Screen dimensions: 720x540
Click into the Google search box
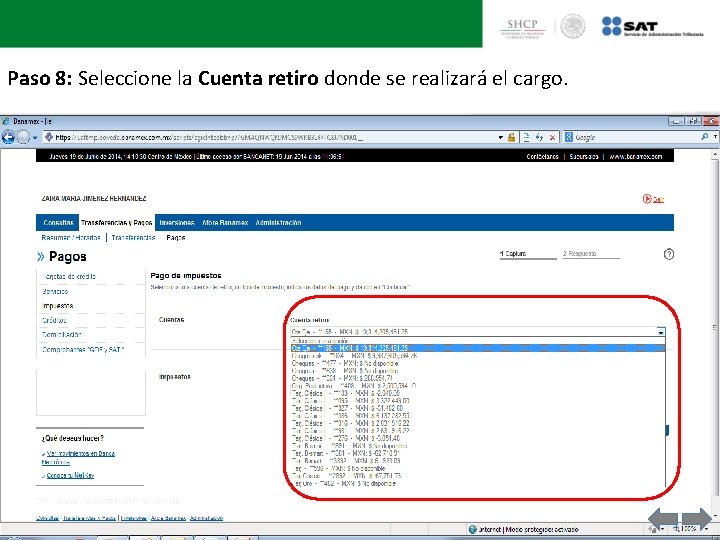click(x=636, y=137)
